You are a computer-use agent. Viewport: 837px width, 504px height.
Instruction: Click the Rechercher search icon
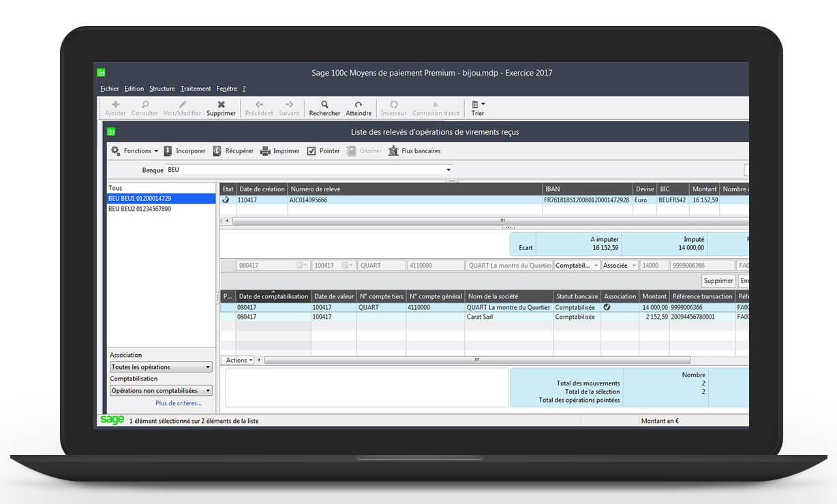[x=324, y=104]
